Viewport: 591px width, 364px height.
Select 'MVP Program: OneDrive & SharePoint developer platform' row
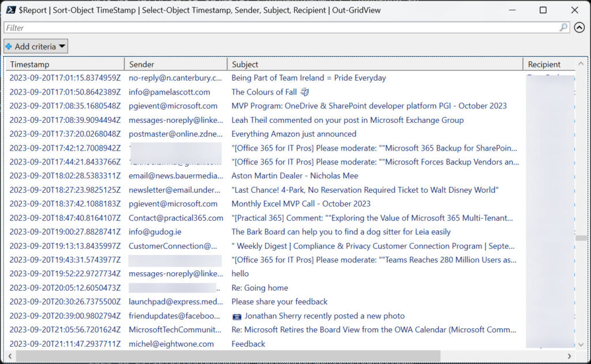pyautogui.click(x=290, y=106)
